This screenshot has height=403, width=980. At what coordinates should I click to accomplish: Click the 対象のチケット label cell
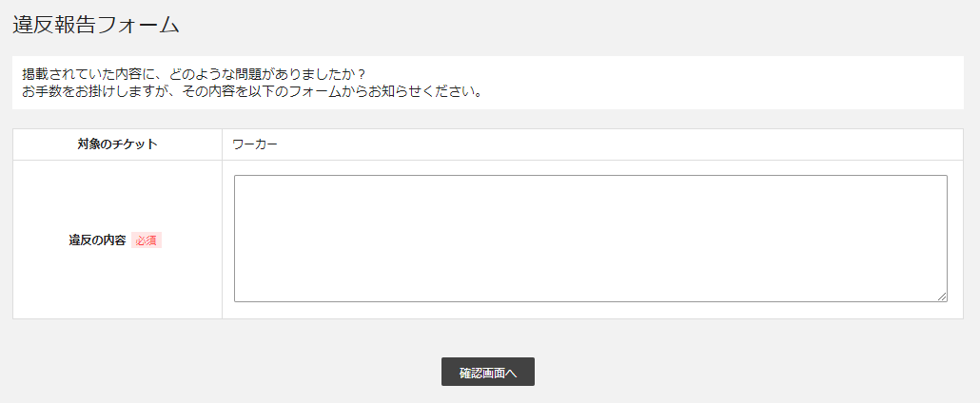click(x=117, y=145)
